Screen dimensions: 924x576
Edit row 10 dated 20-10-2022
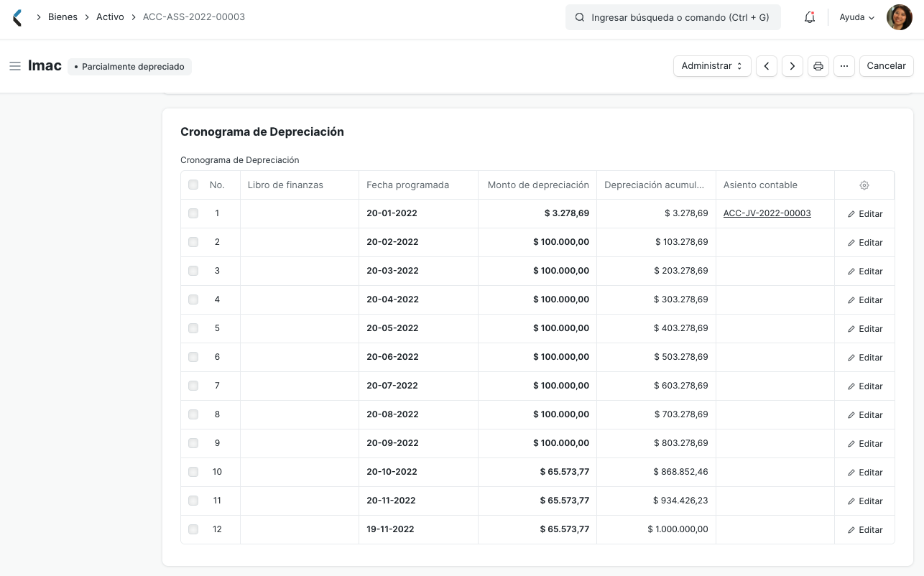[865, 473]
